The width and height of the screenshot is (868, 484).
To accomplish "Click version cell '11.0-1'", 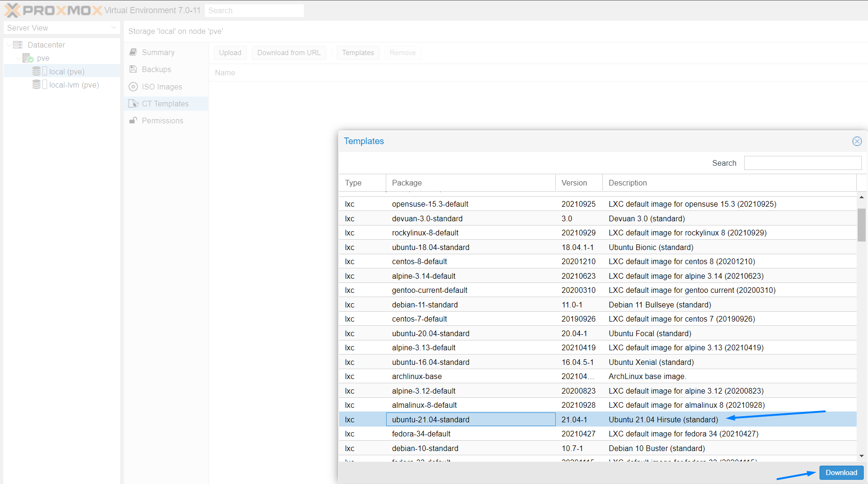I will pos(572,305).
